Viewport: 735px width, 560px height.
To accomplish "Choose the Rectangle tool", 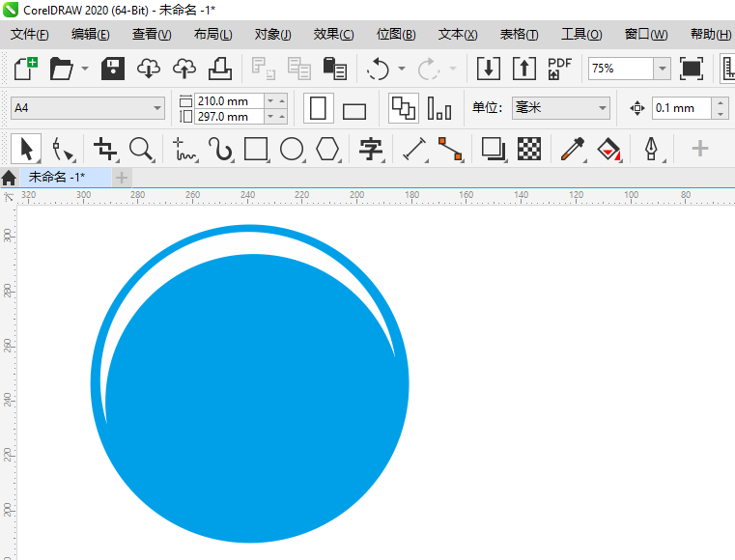I will pos(256,149).
